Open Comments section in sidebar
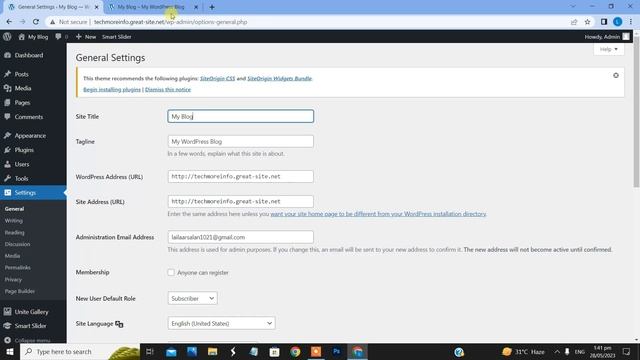The height and width of the screenshot is (360, 640). (x=29, y=117)
